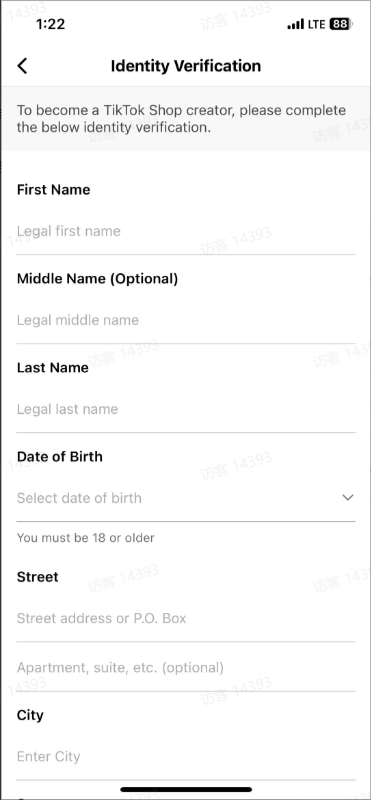371x800 pixels.
Task: Go back using the back arrow
Action: (x=22, y=66)
